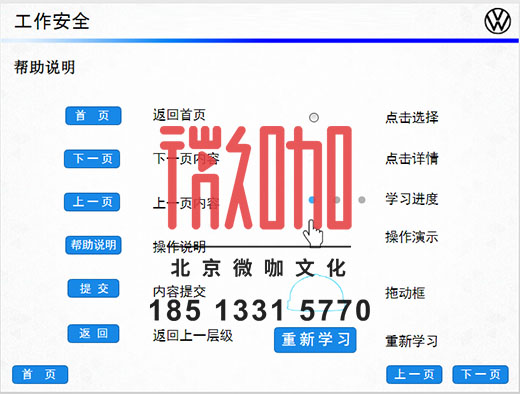Click the 返回 button
Viewport: 520px width, 394px height.
(x=93, y=333)
